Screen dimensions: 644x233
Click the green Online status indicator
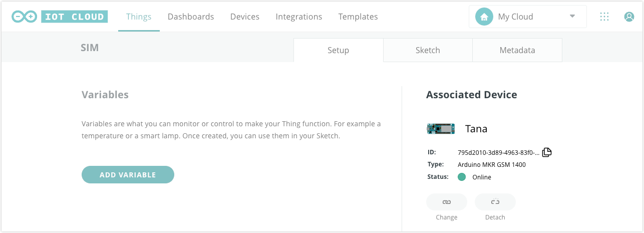click(462, 177)
